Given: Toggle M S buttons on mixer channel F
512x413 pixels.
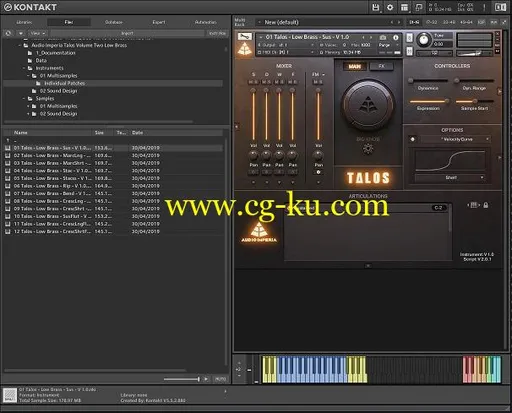Looking at the screenshot, I should (x=292, y=82).
